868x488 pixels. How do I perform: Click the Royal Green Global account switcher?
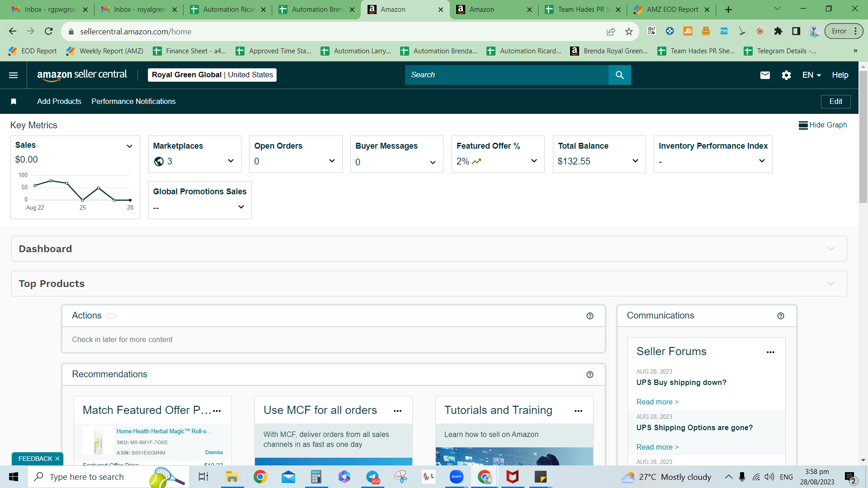click(x=212, y=75)
